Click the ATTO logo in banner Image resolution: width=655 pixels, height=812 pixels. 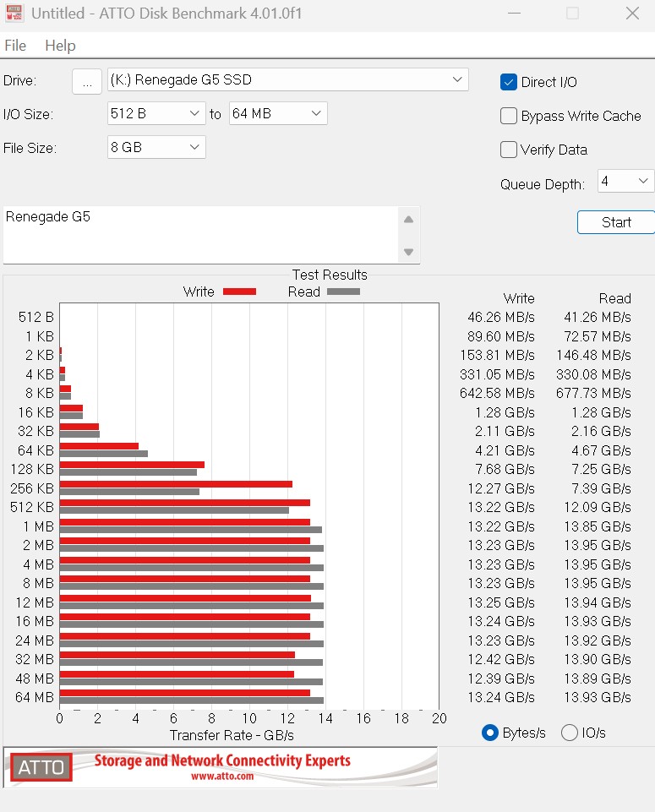coord(41,767)
